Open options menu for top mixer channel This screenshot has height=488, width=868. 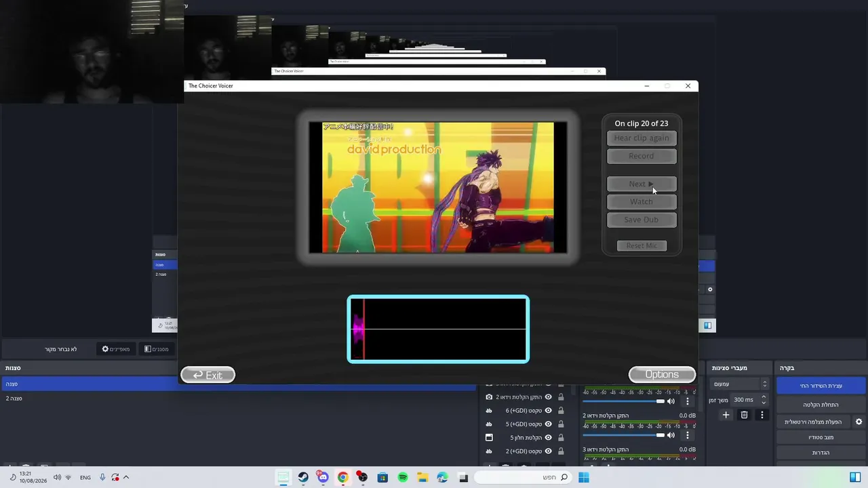click(x=688, y=401)
